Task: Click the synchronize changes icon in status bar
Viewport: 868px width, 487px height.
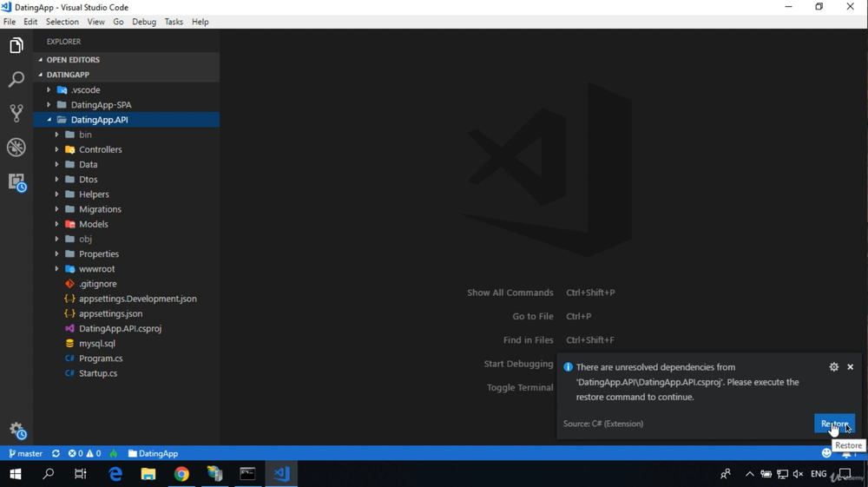Action: (x=56, y=453)
